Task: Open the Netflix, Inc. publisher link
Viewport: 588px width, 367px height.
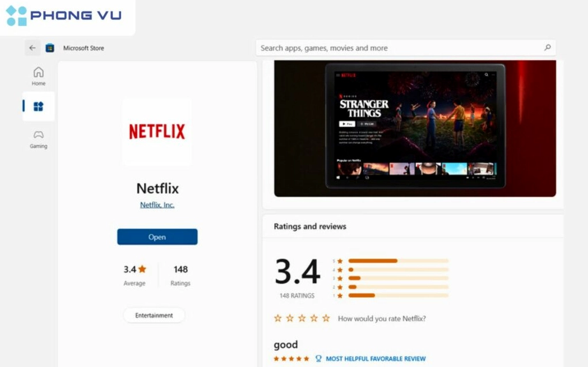Action: pyautogui.click(x=157, y=205)
